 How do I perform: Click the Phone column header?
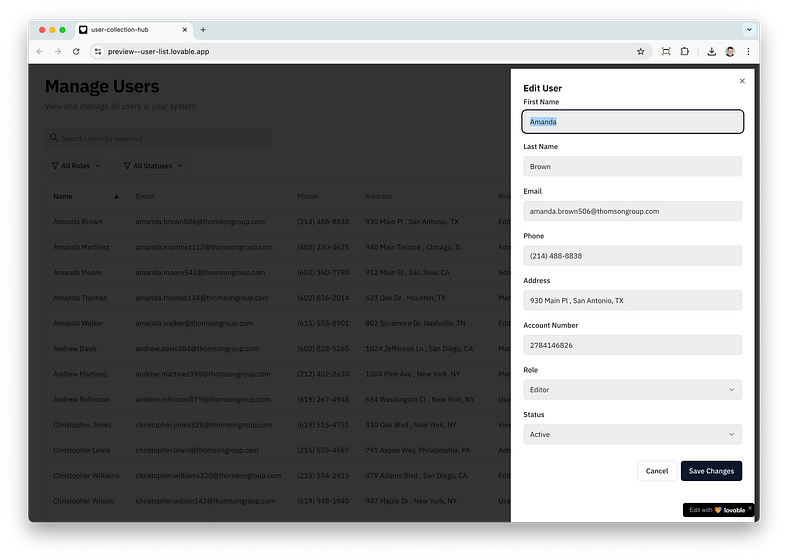[307, 197]
